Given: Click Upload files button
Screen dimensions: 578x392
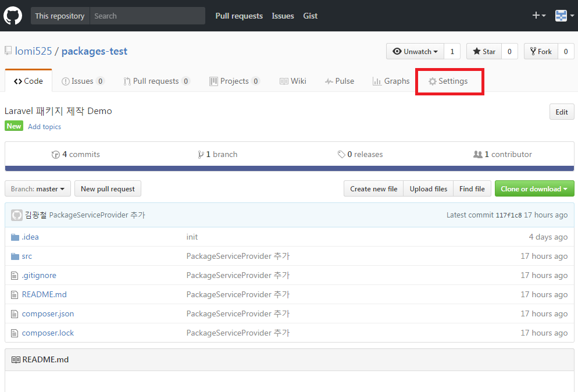Looking at the screenshot, I should tap(429, 189).
